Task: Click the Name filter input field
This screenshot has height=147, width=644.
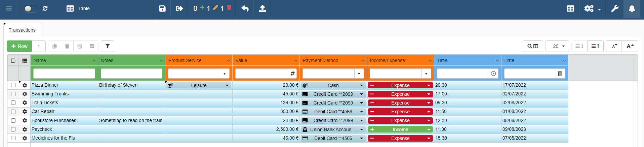Action: pos(64,73)
